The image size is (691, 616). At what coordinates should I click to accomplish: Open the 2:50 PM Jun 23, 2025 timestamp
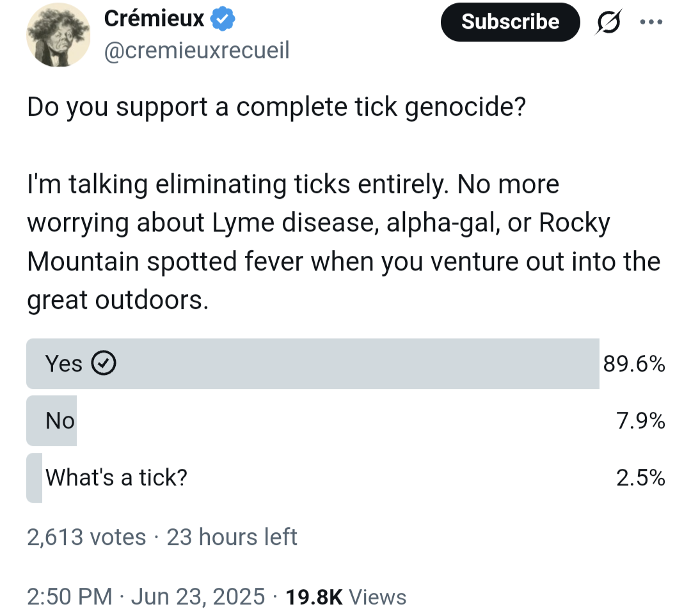(x=146, y=597)
